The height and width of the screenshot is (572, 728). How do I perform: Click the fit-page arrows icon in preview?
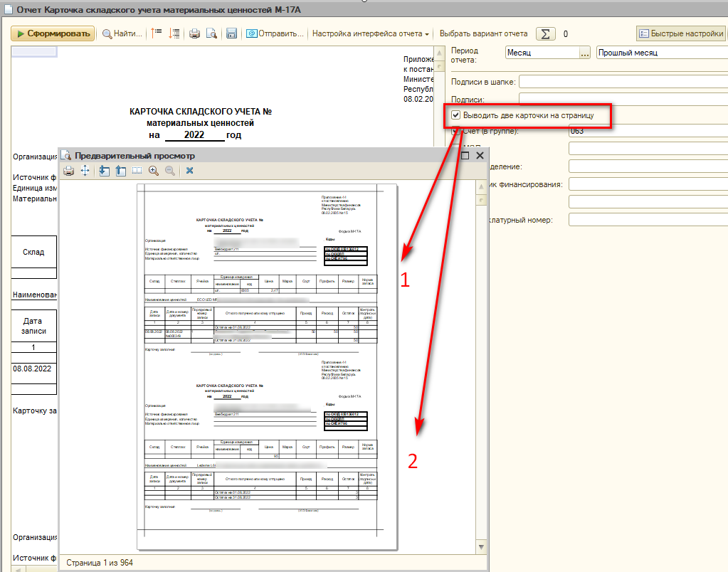(85, 171)
